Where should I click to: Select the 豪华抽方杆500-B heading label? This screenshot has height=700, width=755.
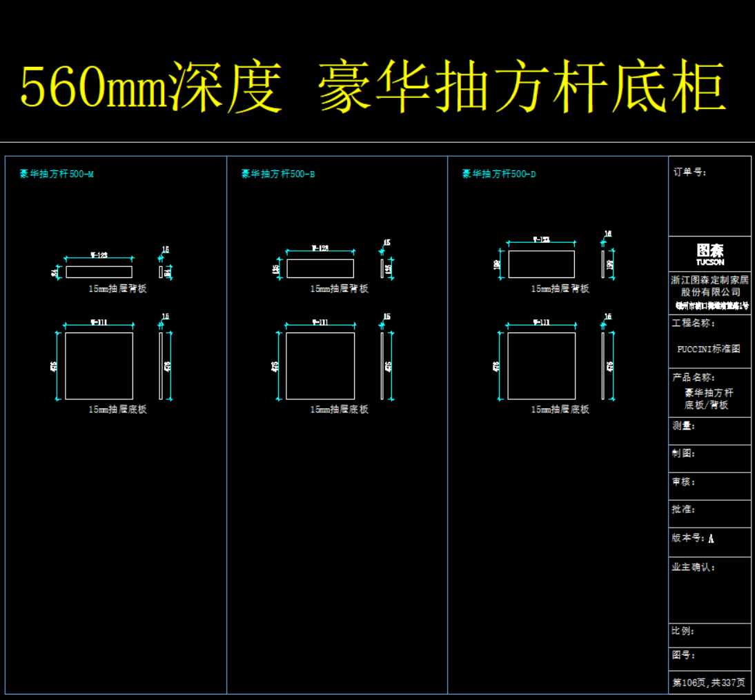pos(278,174)
